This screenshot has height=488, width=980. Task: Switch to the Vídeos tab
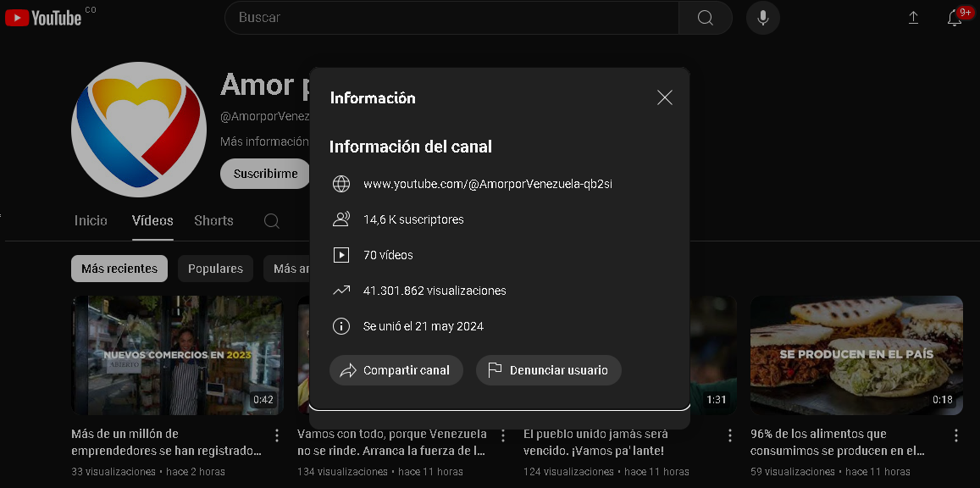[x=152, y=220]
